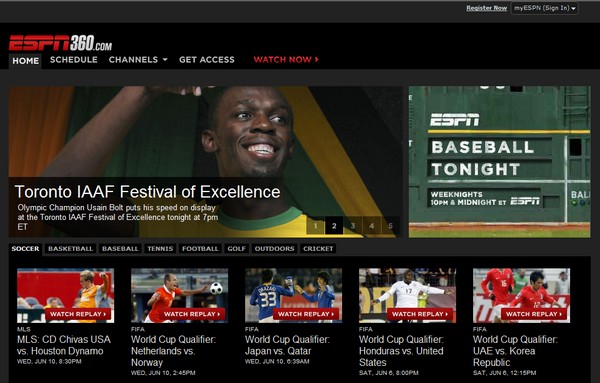The height and width of the screenshot is (383, 600).
Task: Select the Soccer tab
Action: point(25,249)
